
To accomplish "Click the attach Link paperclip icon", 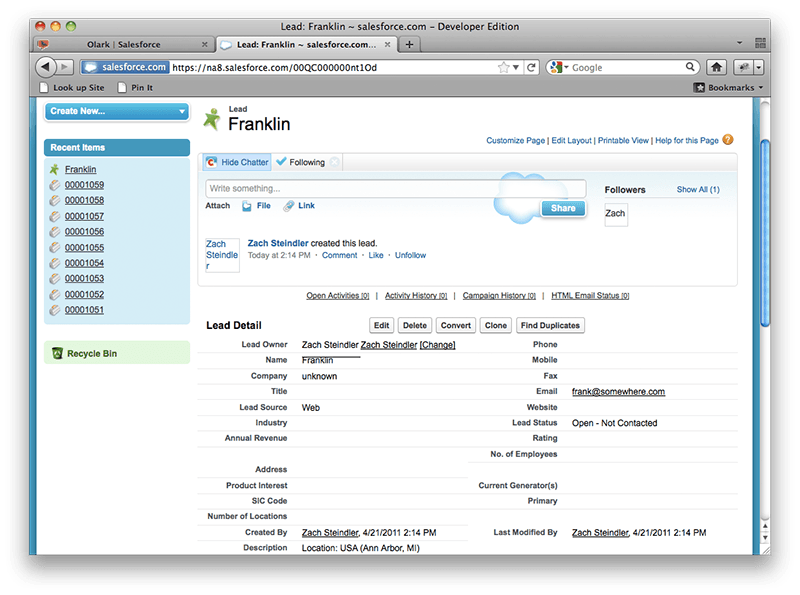I will coord(289,206).
